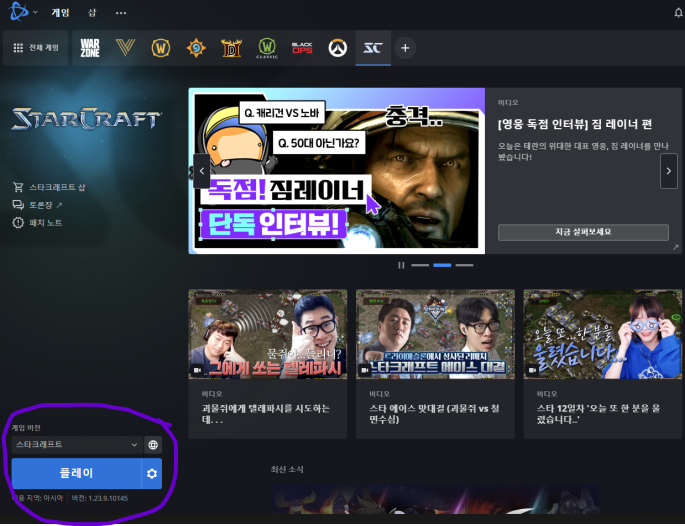Open the Battle.net logo menu

click(x=18, y=12)
